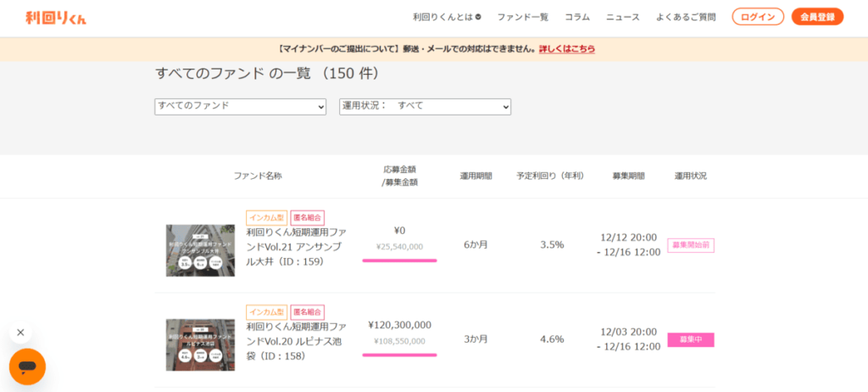Navigate to ニュース page
The image size is (868, 392).
click(623, 17)
